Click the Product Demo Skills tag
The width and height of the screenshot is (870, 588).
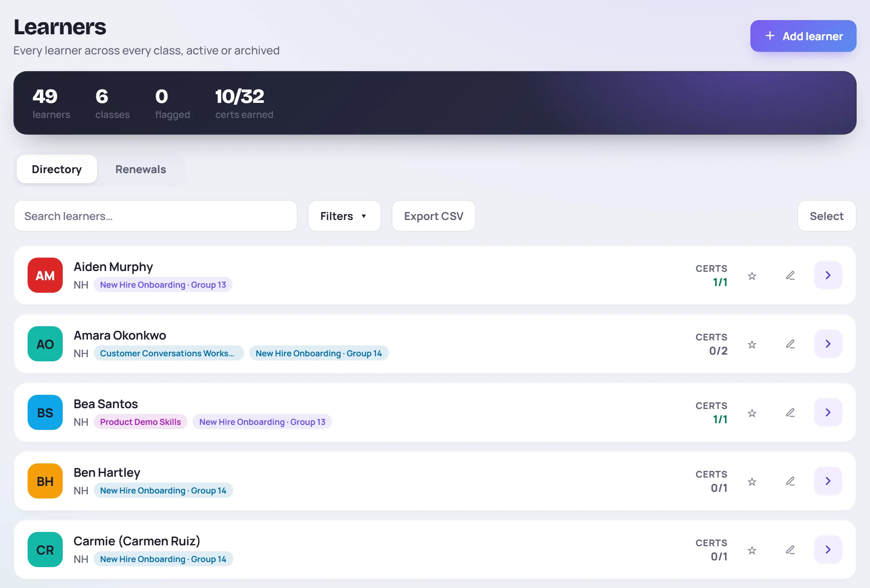click(x=141, y=422)
